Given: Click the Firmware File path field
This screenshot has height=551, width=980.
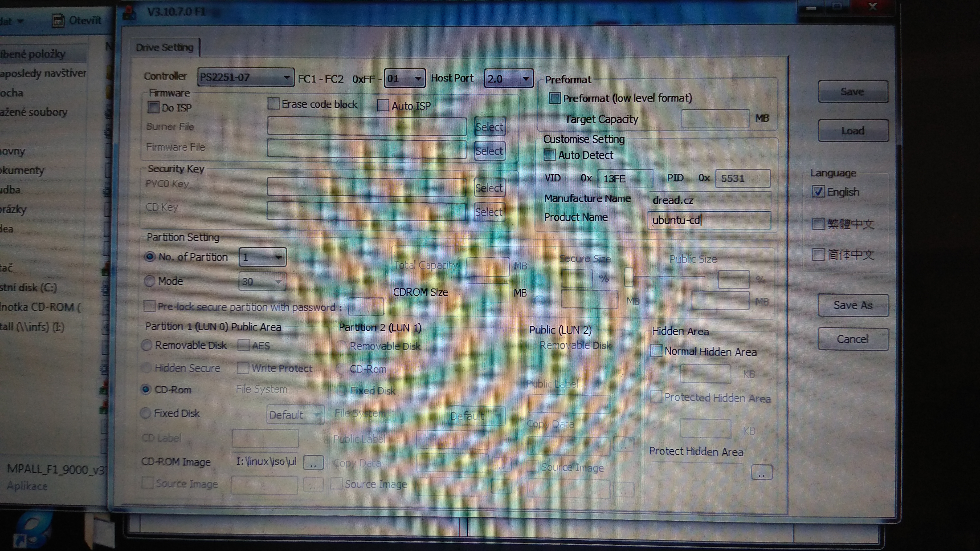Looking at the screenshot, I should pos(367,148).
